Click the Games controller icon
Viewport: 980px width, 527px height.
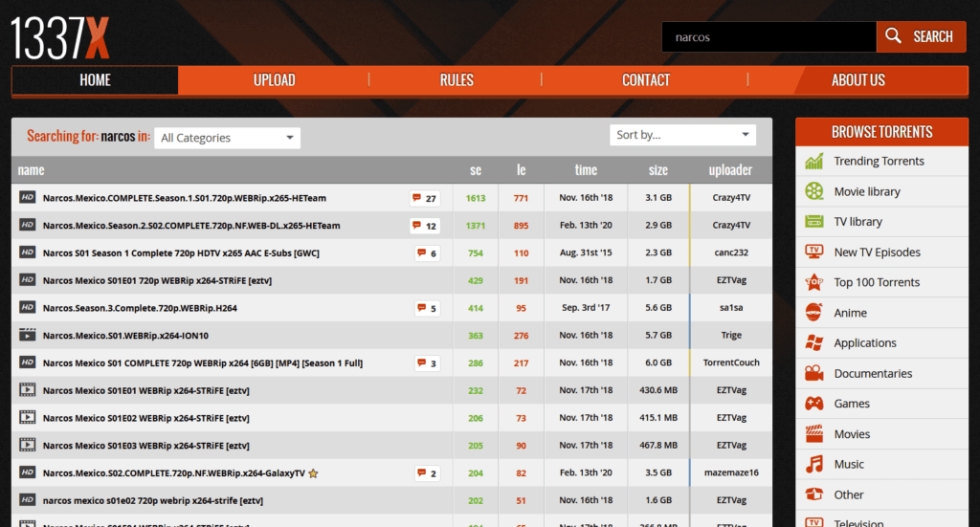(x=814, y=404)
